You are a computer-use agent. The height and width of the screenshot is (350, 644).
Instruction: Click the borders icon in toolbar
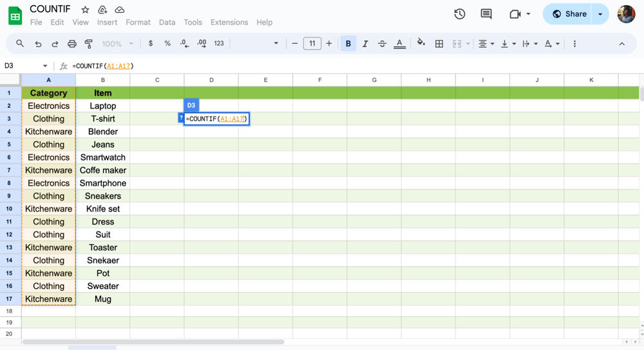pyautogui.click(x=439, y=44)
